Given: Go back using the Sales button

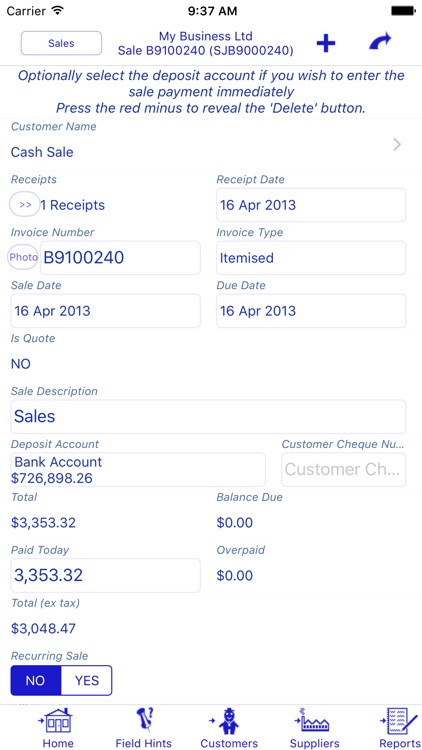Looking at the screenshot, I should pyautogui.click(x=61, y=43).
